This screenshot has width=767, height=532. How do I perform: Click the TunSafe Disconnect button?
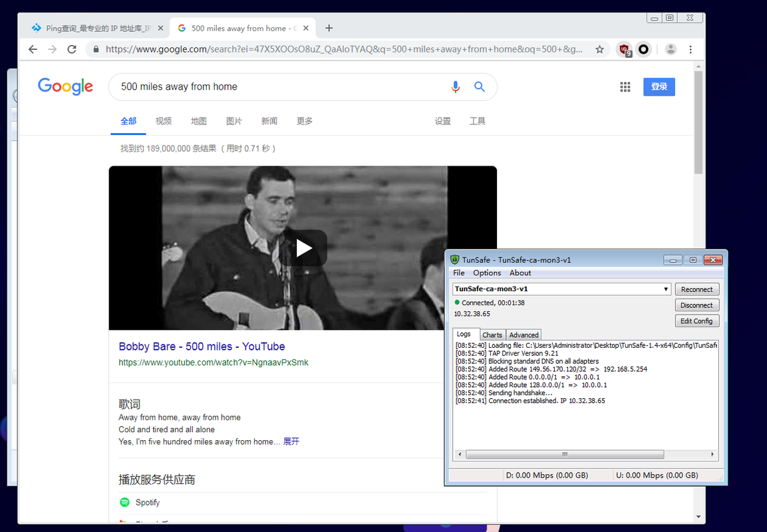pos(697,305)
